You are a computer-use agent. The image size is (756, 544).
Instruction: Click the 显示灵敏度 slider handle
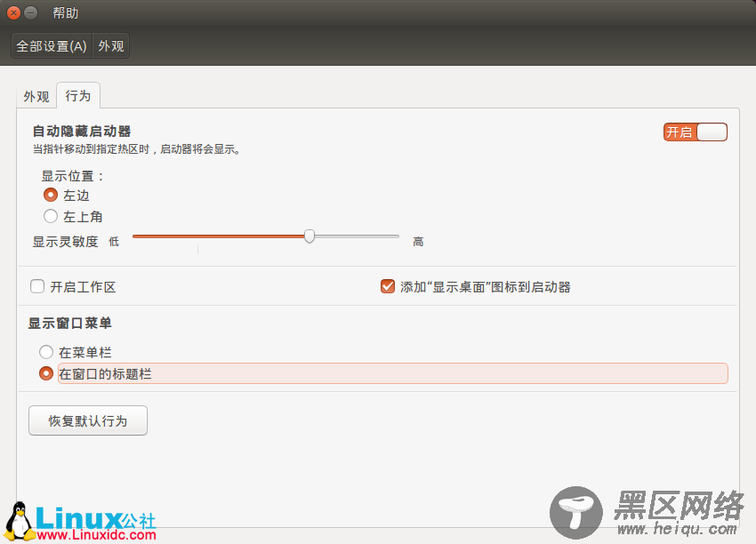[x=310, y=236]
